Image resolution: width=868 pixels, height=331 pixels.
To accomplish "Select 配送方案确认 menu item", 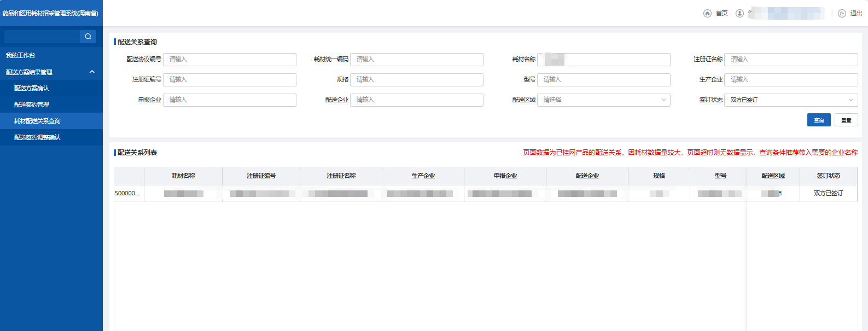I will pos(32,88).
